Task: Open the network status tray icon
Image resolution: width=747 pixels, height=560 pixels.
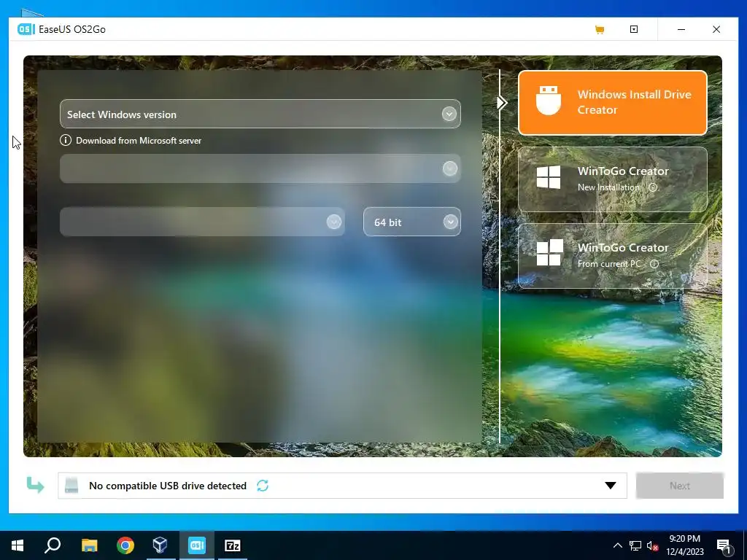Action: pyautogui.click(x=635, y=545)
